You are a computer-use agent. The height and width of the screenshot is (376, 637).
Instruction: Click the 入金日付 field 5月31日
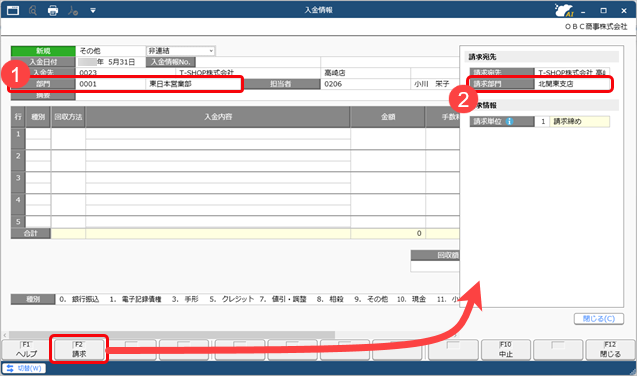110,62
